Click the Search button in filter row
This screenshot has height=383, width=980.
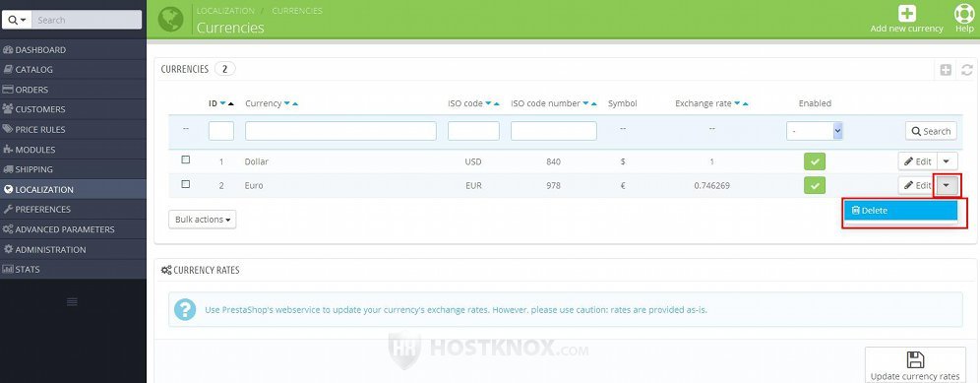(x=931, y=131)
